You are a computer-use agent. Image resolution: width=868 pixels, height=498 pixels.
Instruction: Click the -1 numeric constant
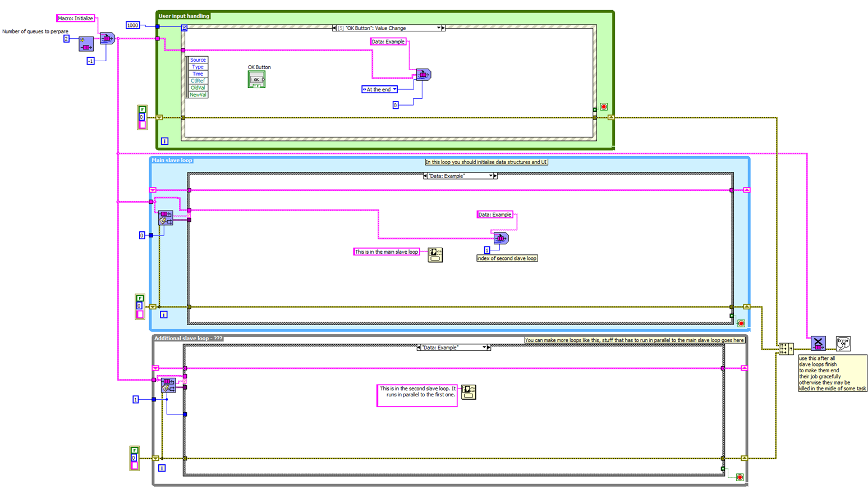click(90, 61)
